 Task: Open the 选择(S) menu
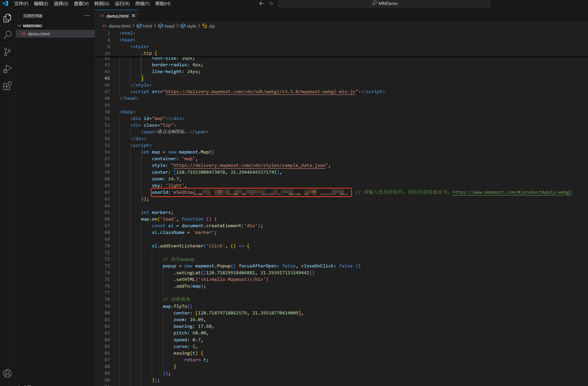[x=61, y=4]
